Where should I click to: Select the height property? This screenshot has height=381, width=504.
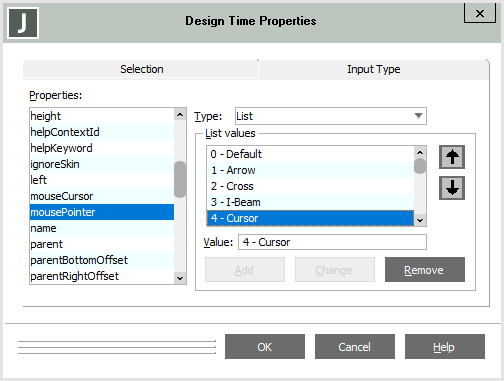click(102, 116)
